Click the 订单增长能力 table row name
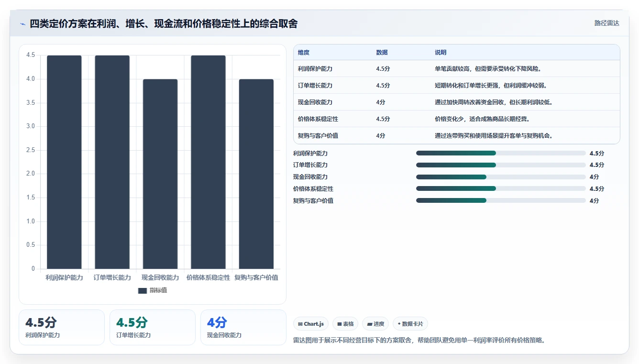This screenshot has height=364, width=639. click(x=315, y=86)
